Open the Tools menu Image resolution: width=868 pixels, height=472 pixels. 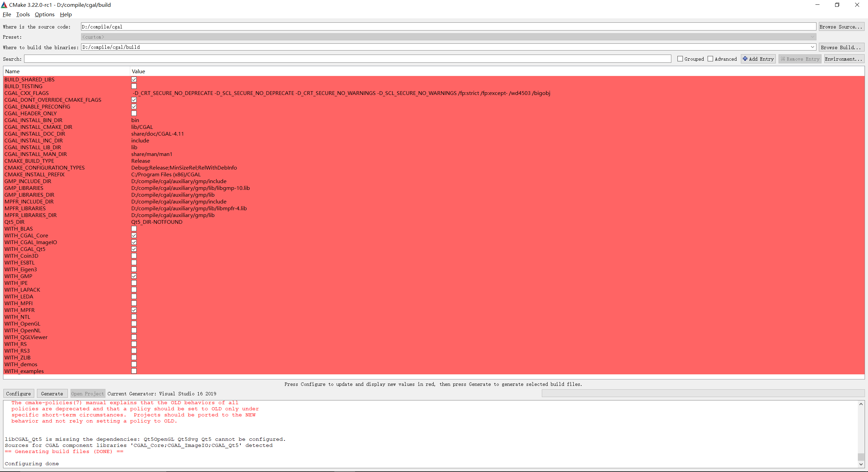coord(23,14)
